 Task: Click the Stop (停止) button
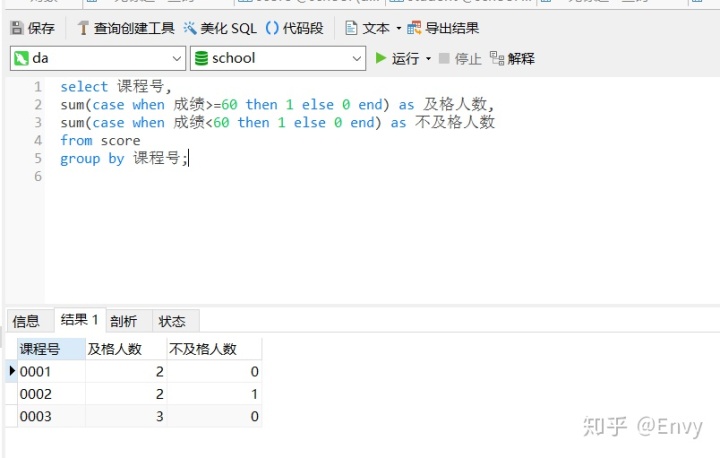click(x=460, y=58)
